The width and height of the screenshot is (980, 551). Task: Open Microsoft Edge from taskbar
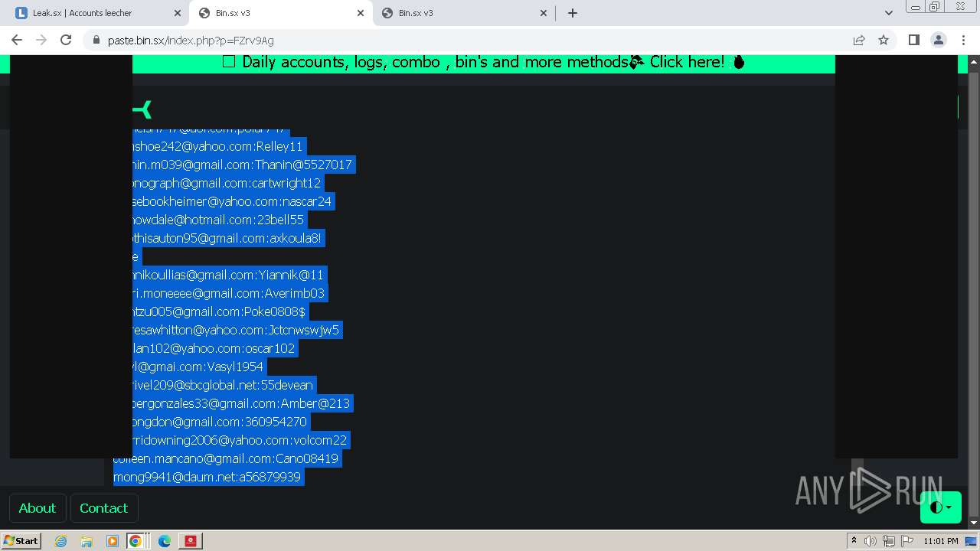tap(165, 541)
